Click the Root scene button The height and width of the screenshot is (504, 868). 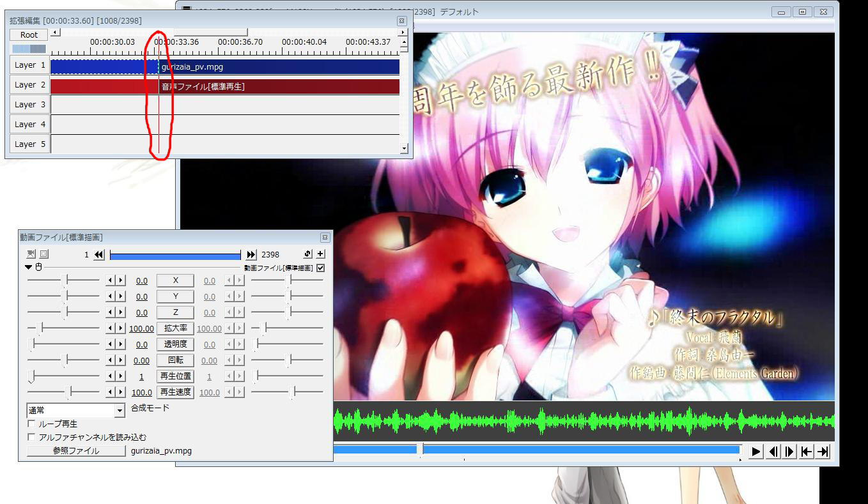click(x=29, y=34)
